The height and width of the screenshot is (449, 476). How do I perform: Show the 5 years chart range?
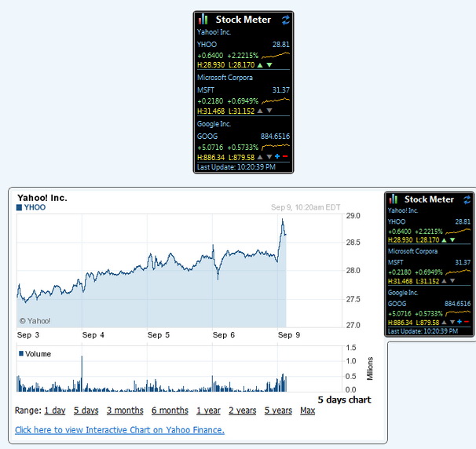278,411
